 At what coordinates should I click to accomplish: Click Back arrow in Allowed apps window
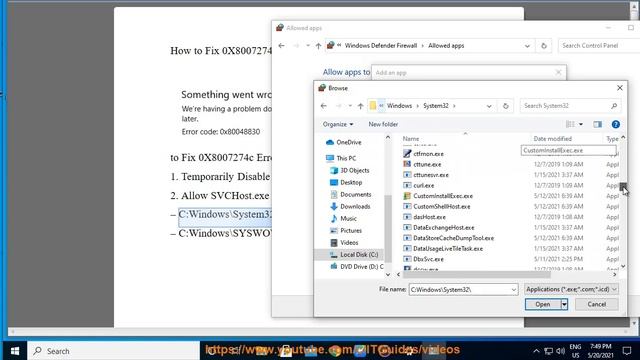tap(281, 46)
